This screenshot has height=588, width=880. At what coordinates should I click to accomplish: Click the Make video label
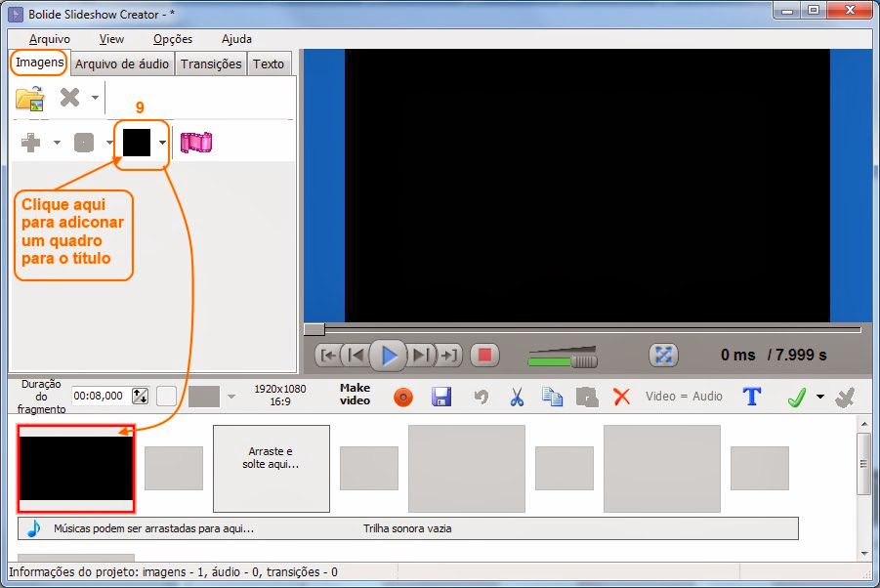(355, 395)
